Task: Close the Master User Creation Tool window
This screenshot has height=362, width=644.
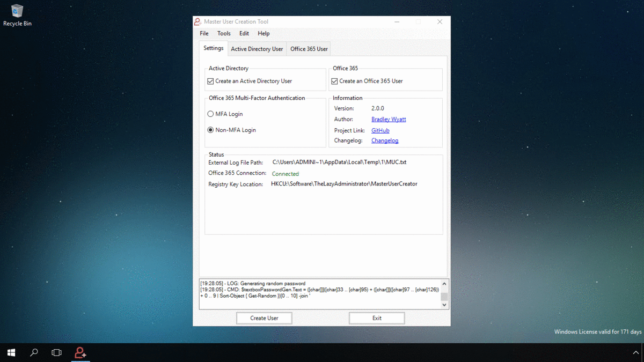Action: click(440, 22)
